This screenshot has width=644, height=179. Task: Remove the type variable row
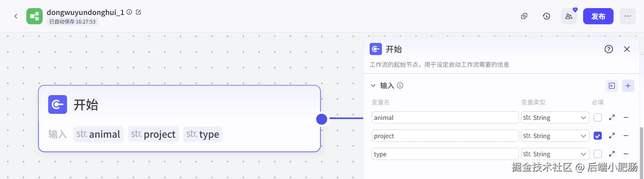pos(626,154)
